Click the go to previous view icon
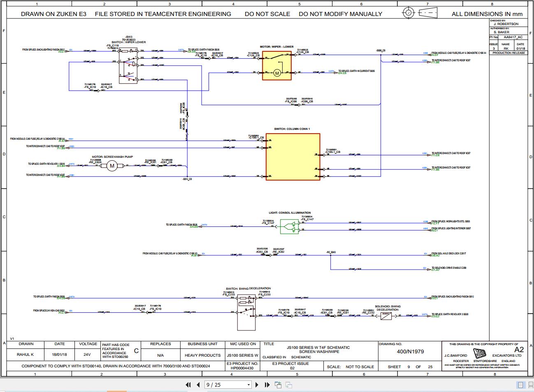Screen dimensions: 534x392 coord(278,385)
